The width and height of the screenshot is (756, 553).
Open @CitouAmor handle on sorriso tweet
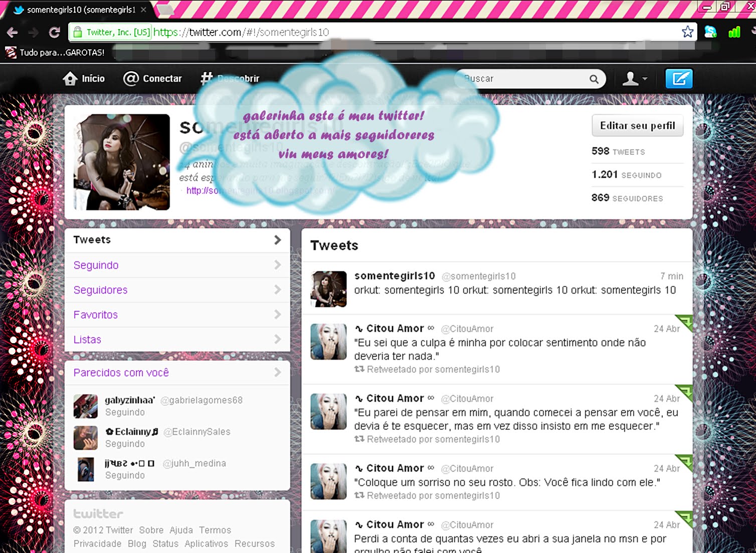(x=467, y=468)
